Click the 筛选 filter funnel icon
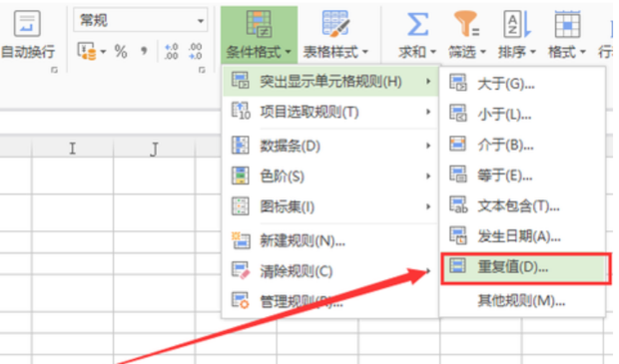This screenshot has width=619, height=364. [466, 24]
